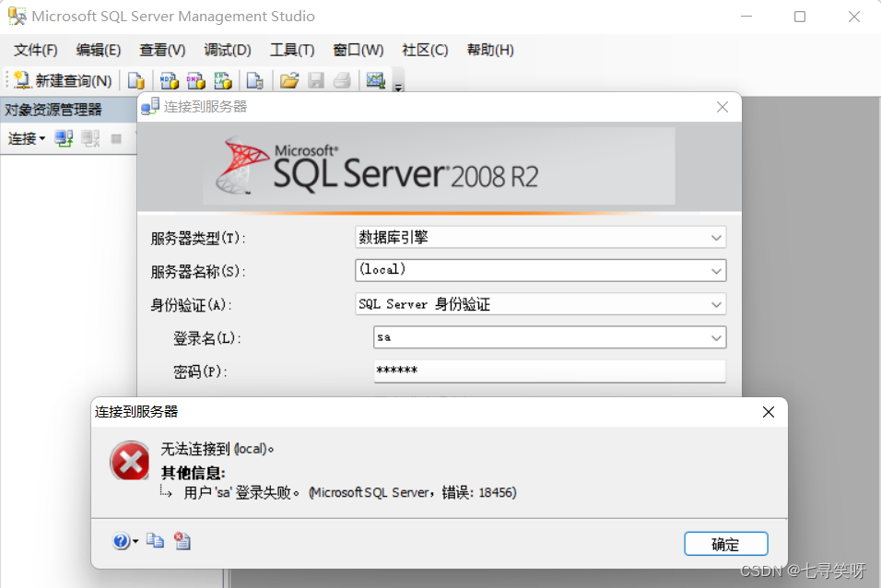This screenshot has height=588, width=881.
Task: Open the 社区(C) menu
Action: (425, 50)
